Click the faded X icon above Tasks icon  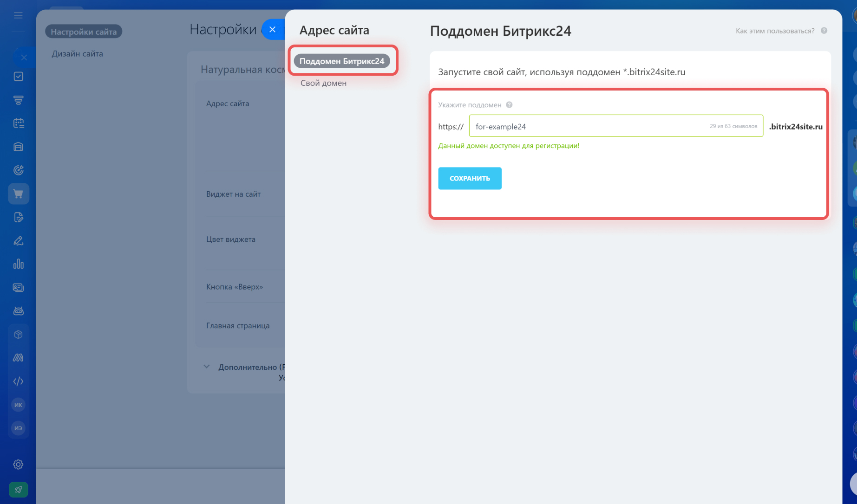pos(24,58)
